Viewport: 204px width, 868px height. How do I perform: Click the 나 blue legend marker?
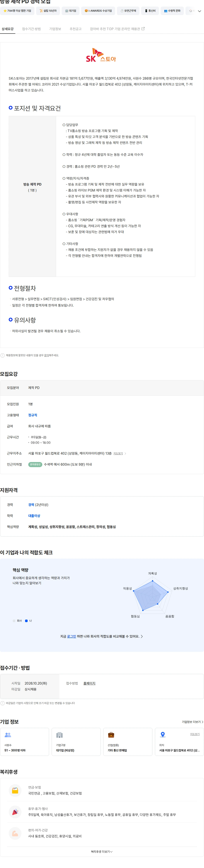[x=26, y=621]
